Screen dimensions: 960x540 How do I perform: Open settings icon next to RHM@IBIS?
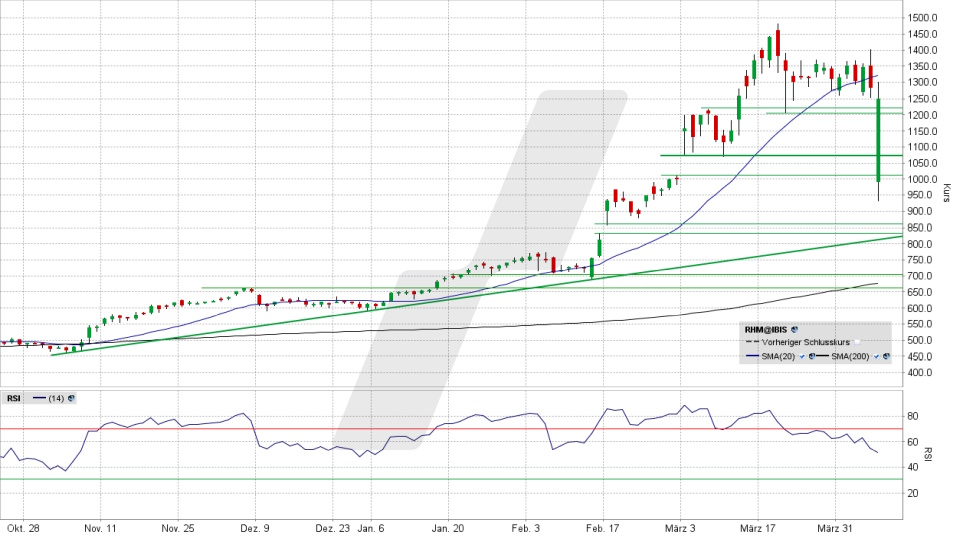(x=795, y=329)
